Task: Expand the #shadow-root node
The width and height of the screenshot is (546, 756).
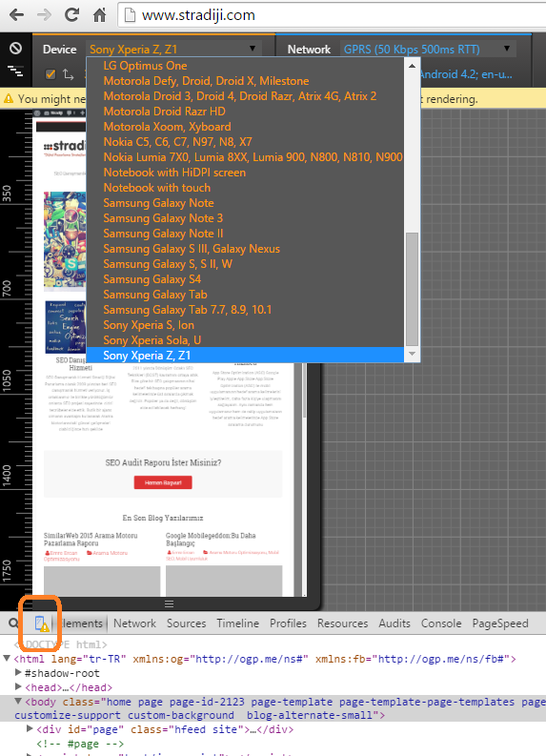Action: tap(18, 673)
